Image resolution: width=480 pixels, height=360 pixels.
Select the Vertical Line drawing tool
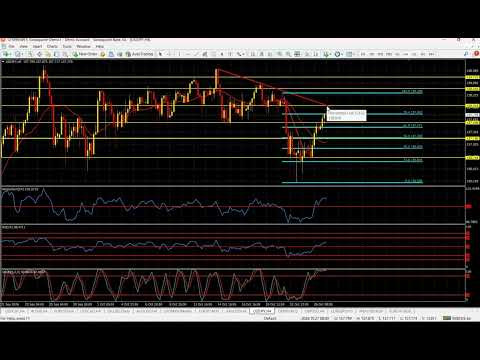click(x=179, y=54)
